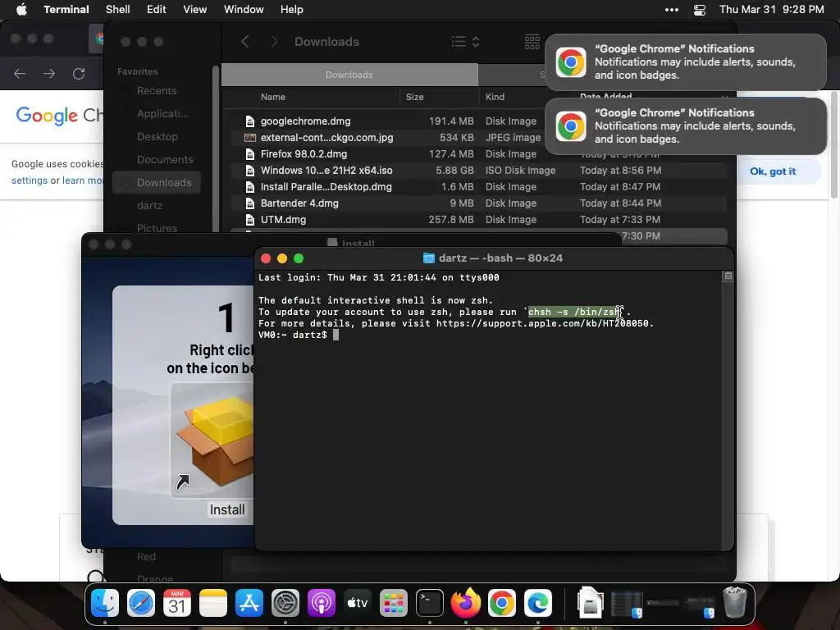Open the disk installer document in Dock
Screen dimensions: 840x630
point(591,603)
